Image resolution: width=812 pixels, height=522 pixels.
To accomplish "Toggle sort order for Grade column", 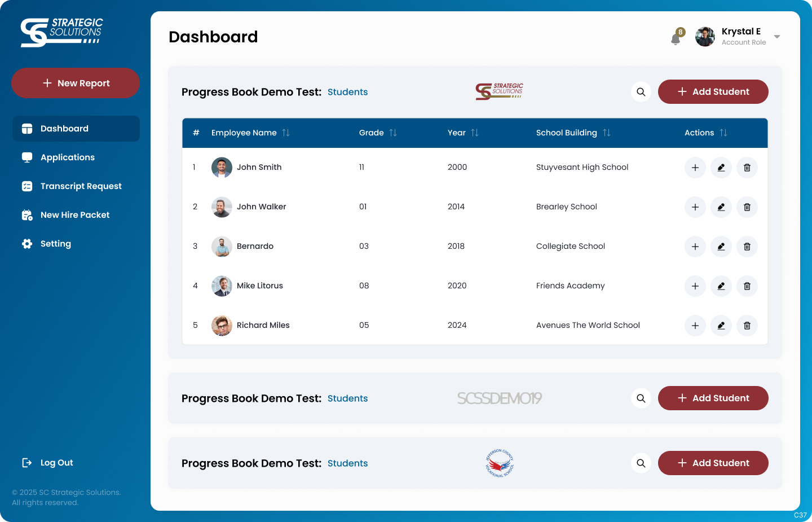I will pos(393,133).
